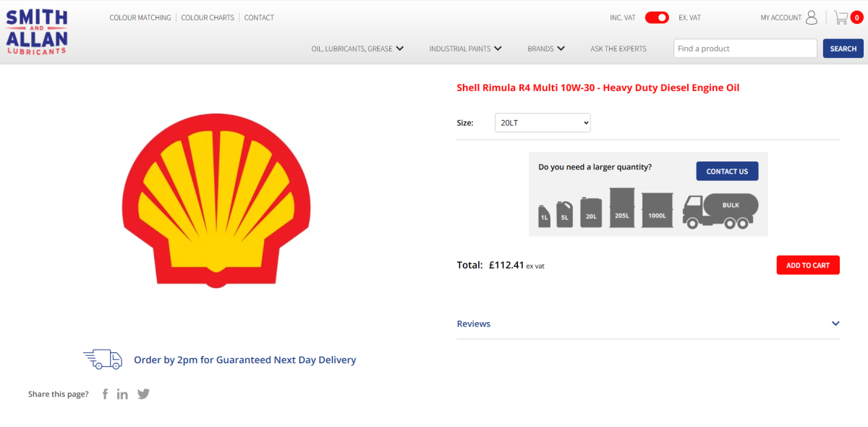
Task: Click the 205L barrel icon
Action: tap(621, 208)
